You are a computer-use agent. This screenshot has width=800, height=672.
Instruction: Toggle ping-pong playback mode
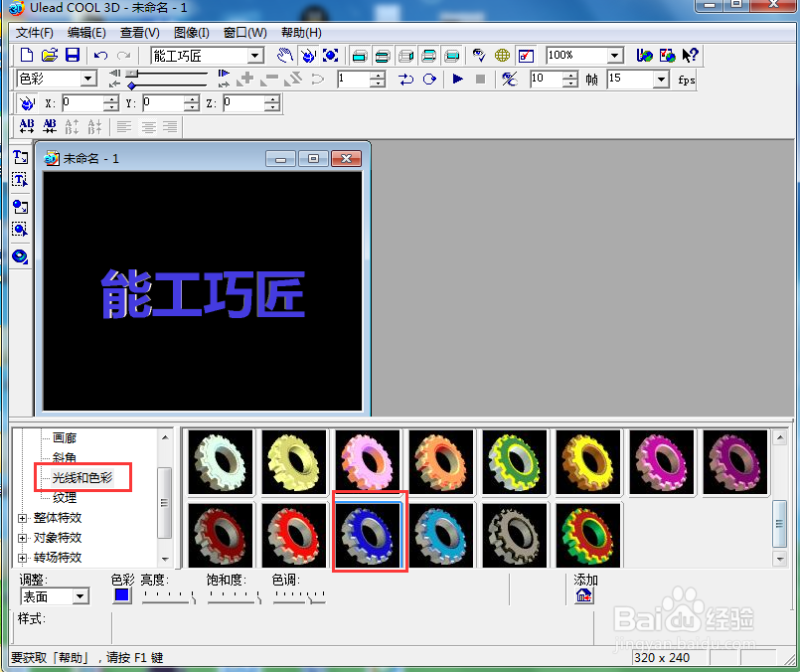coord(405,80)
